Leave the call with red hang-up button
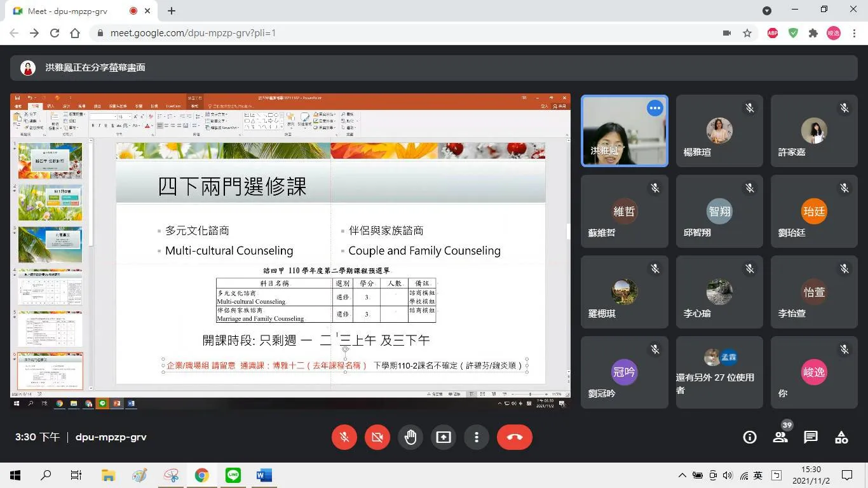The width and height of the screenshot is (868, 488). pos(515,437)
